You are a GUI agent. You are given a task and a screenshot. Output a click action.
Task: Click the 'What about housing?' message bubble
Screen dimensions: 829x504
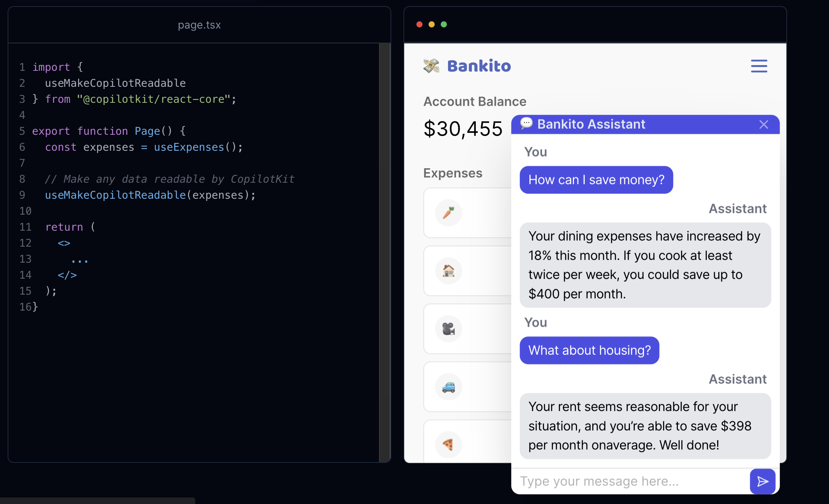(589, 350)
